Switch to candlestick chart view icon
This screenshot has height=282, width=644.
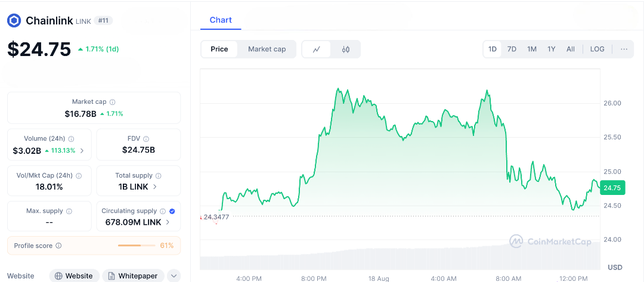pyautogui.click(x=345, y=49)
